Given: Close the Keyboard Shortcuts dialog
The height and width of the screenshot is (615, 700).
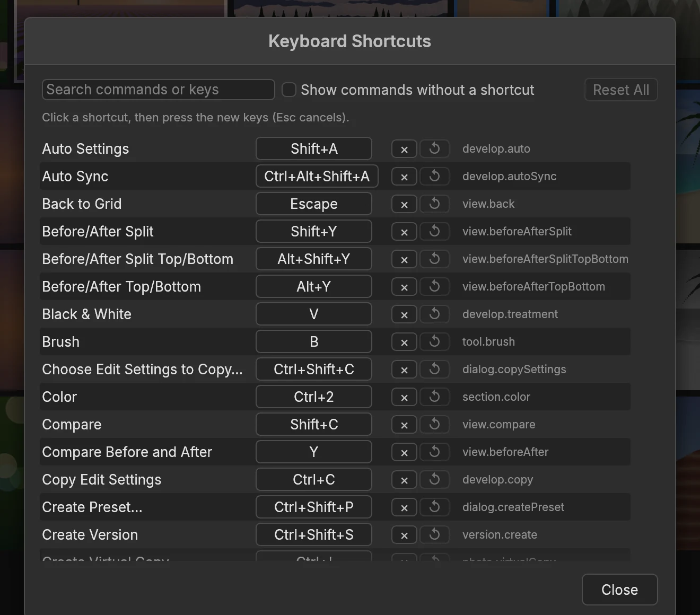Looking at the screenshot, I should pos(619,590).
